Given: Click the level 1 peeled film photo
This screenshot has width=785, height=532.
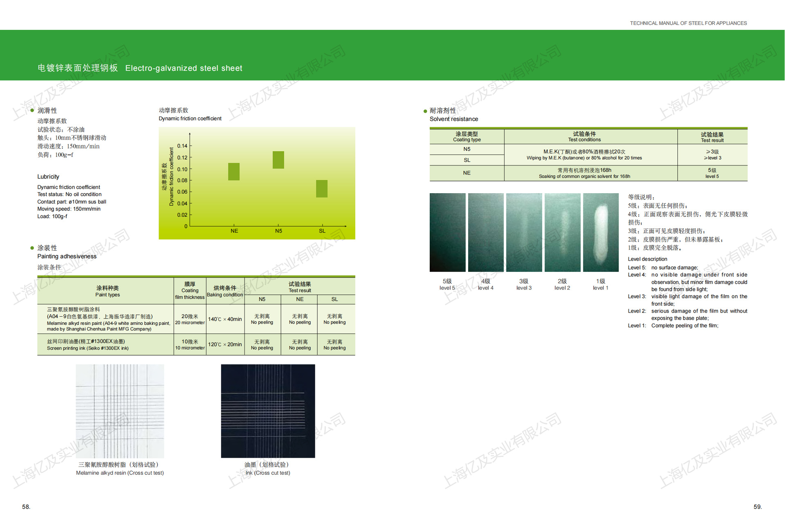Looking at the screenshot, I should pos(601,232).
